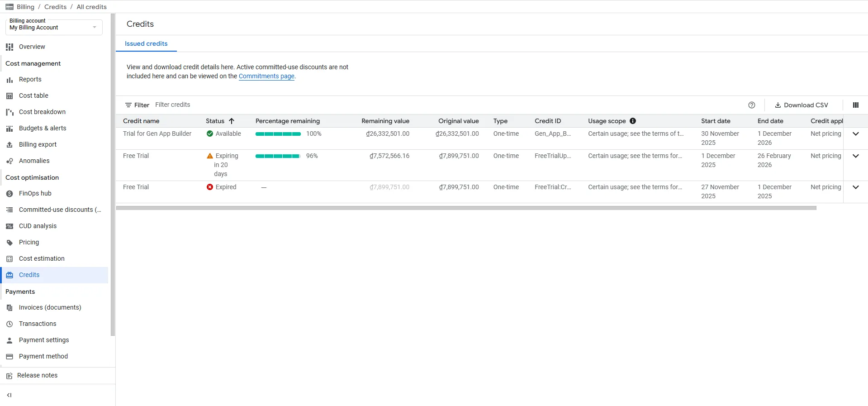Click the Expiring in 20 days status

click(x=223, y=165)
